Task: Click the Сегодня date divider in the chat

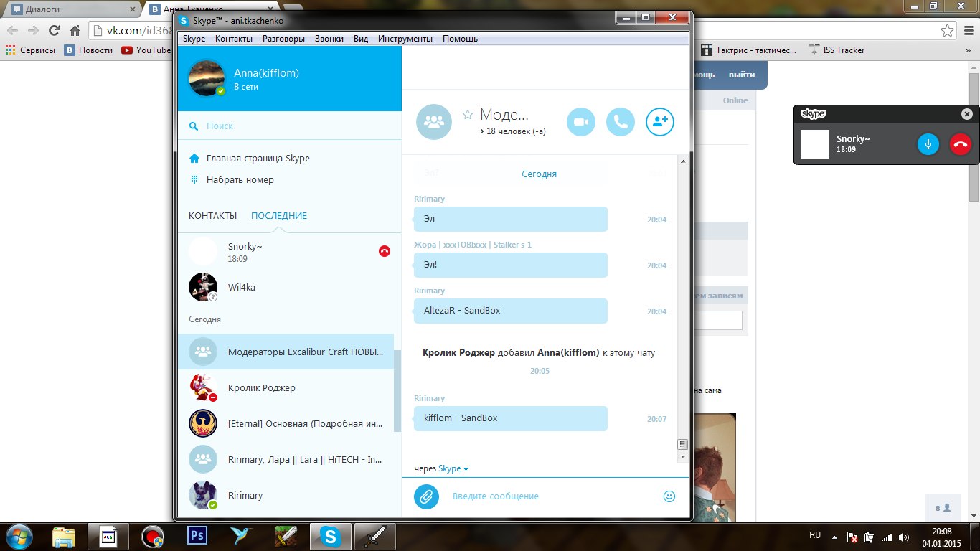Action: point(539,174)
